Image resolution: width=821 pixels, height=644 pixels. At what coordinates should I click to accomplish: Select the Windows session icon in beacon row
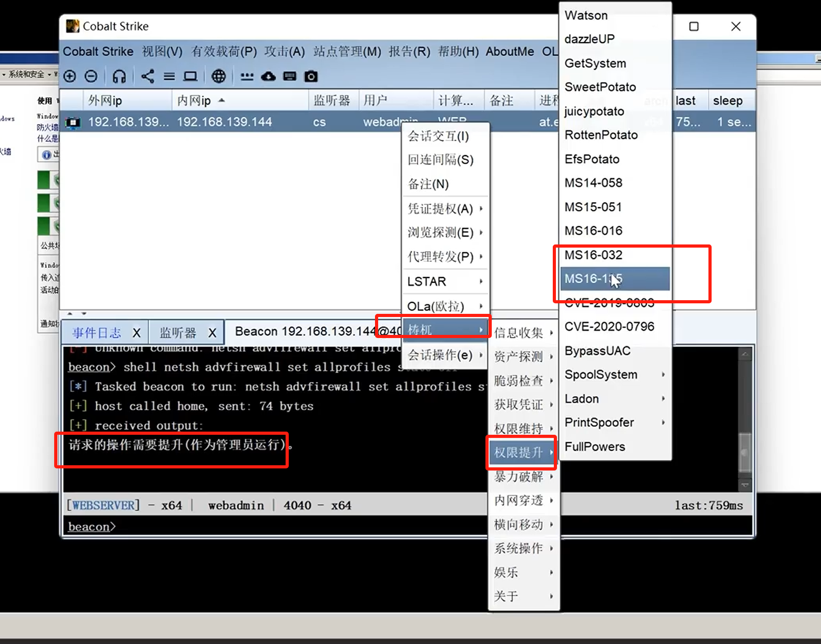[73, 122]
